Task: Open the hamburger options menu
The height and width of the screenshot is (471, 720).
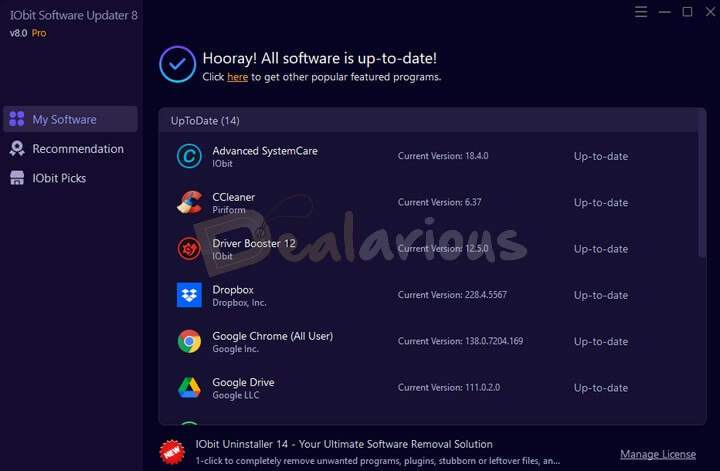Action: tap(641, 12)
